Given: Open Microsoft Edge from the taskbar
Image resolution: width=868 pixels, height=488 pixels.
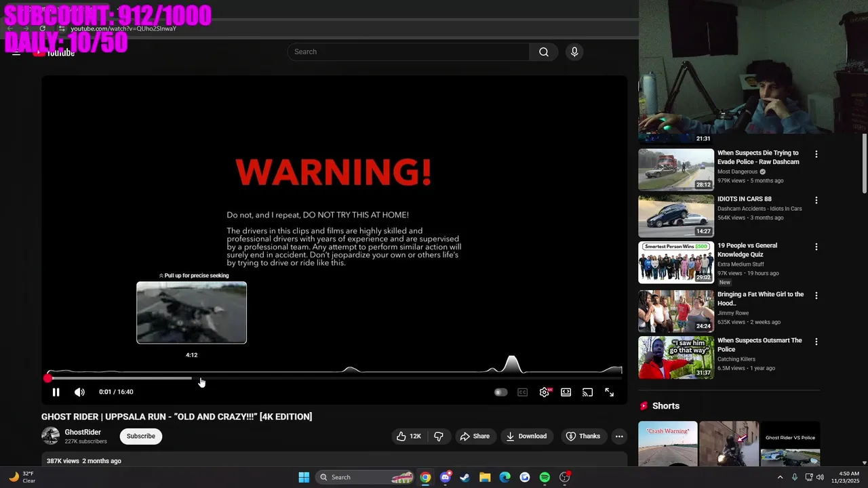Looking at the screenshot, I should click(x=505, y=477).
